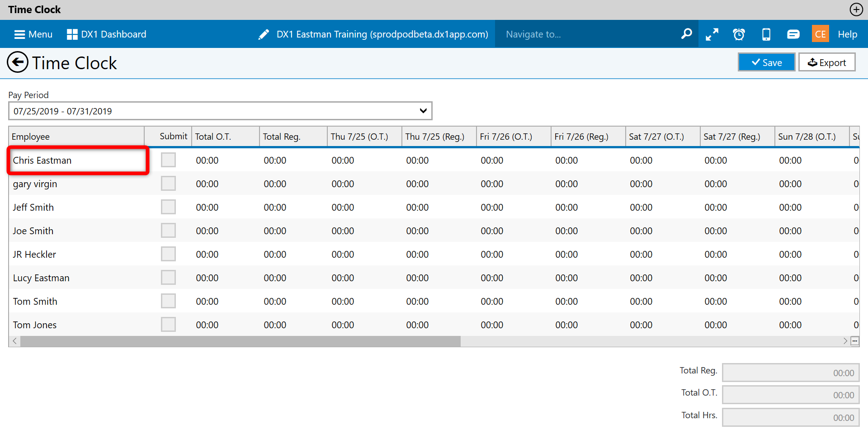Click the Fri 7/26 (Reg.) column header

[x=588, y=137]
